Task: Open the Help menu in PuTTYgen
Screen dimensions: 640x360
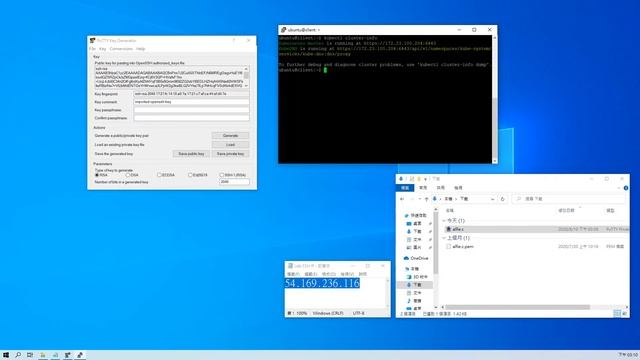Action: pos(140,49)
